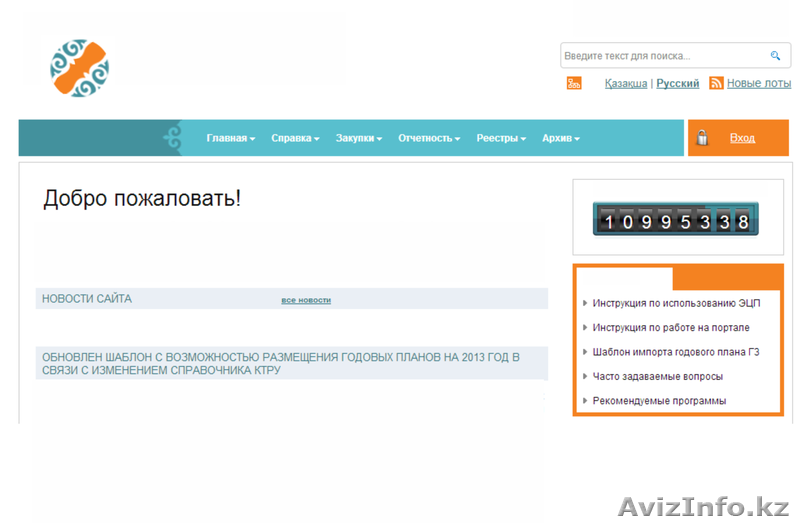800x523 pixels.
Task: Open the Реестры dropdown menu
Action: click(501, 138)
